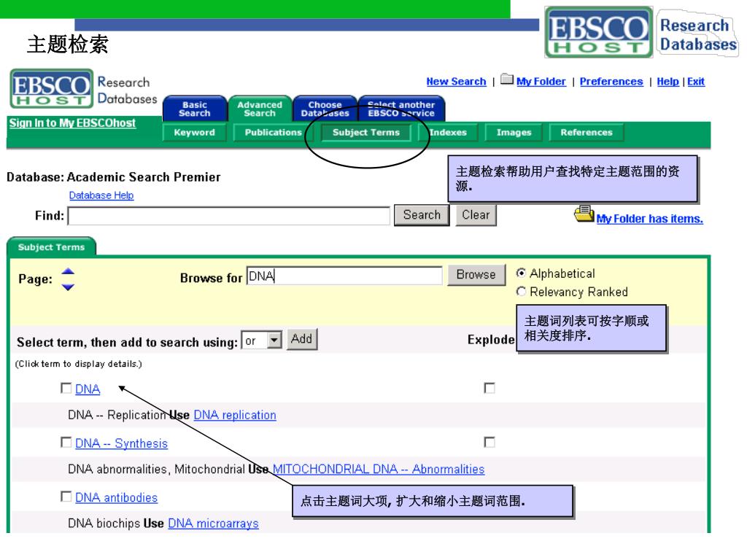
Task: Click the Add button
Action: click(301, 339)
